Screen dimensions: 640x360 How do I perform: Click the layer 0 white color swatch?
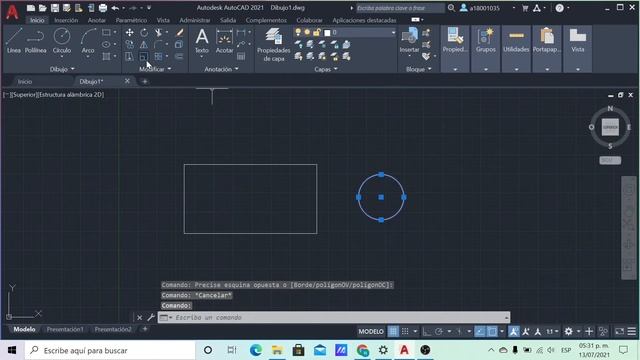coord(327,33)
